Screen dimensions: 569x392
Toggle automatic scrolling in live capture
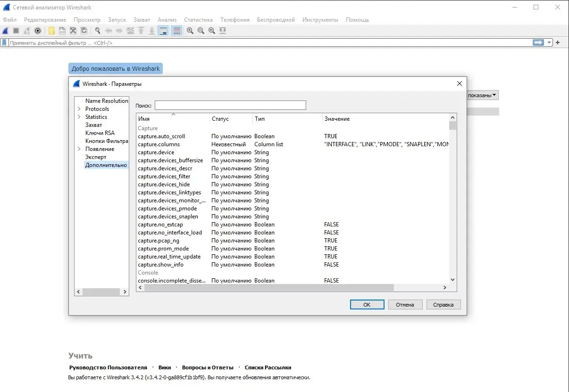tap(162, 31)
